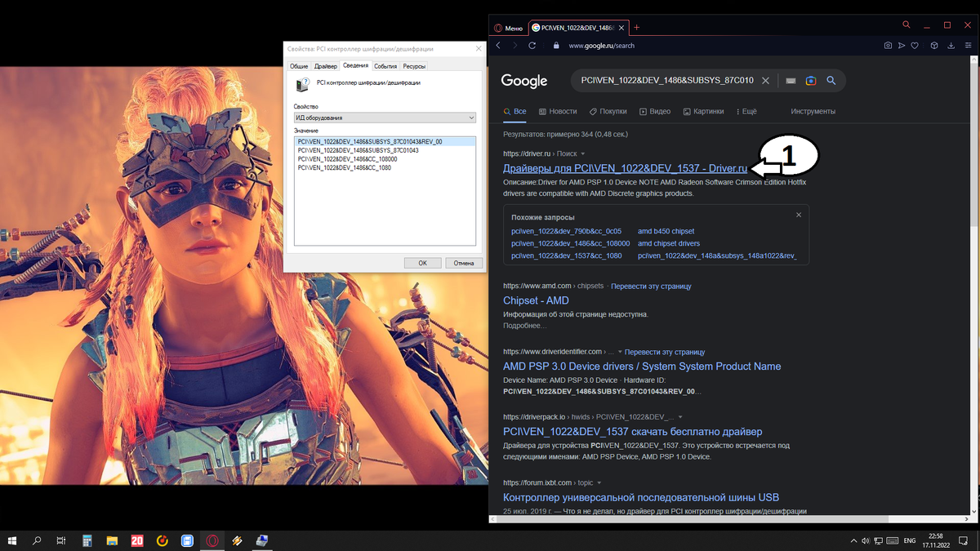Click Перевести эту страницу for driveridentifier.com result
Screen dimensions: 980x551
click(x=665, y=352)
